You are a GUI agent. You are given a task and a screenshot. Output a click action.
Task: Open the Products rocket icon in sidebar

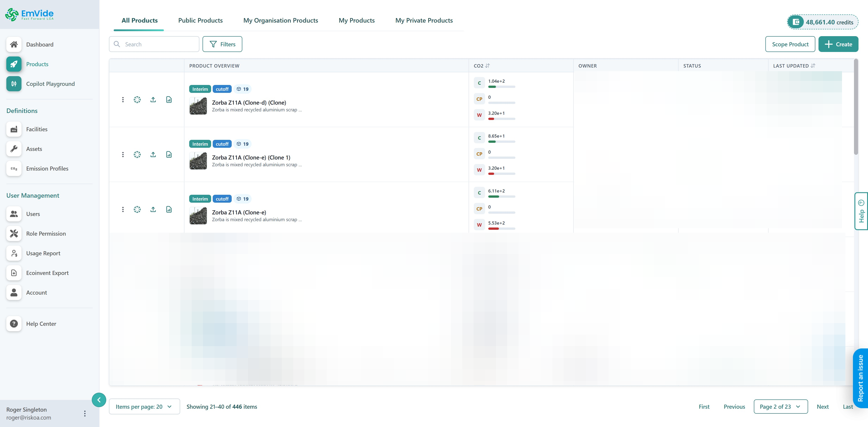click(x=14, y=64)
